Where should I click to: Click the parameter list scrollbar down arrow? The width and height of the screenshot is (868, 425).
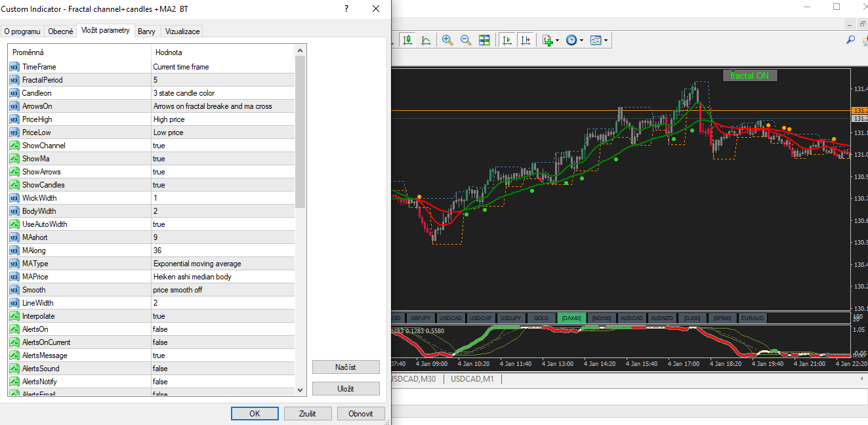pos(300,390)
